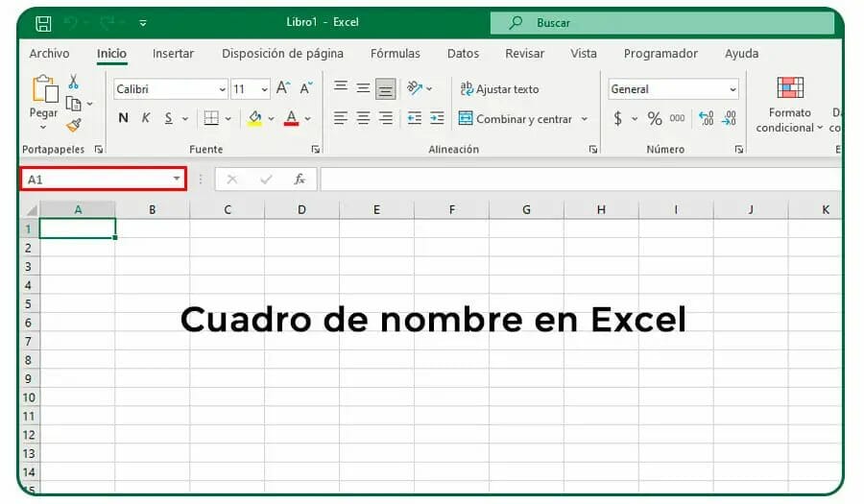The width and height of the screenshot is (864, 504).
Task: Switch to the Insertar tab
Action: pos(173,54)
